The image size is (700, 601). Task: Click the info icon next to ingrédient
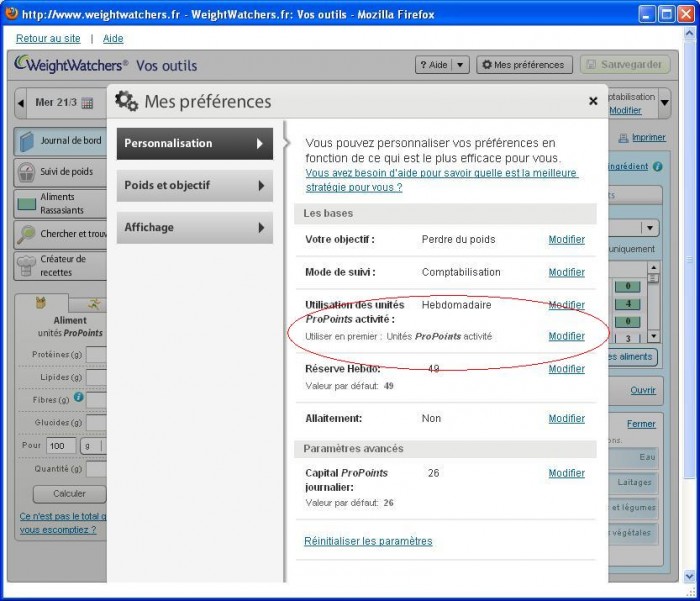click(657, 167)
